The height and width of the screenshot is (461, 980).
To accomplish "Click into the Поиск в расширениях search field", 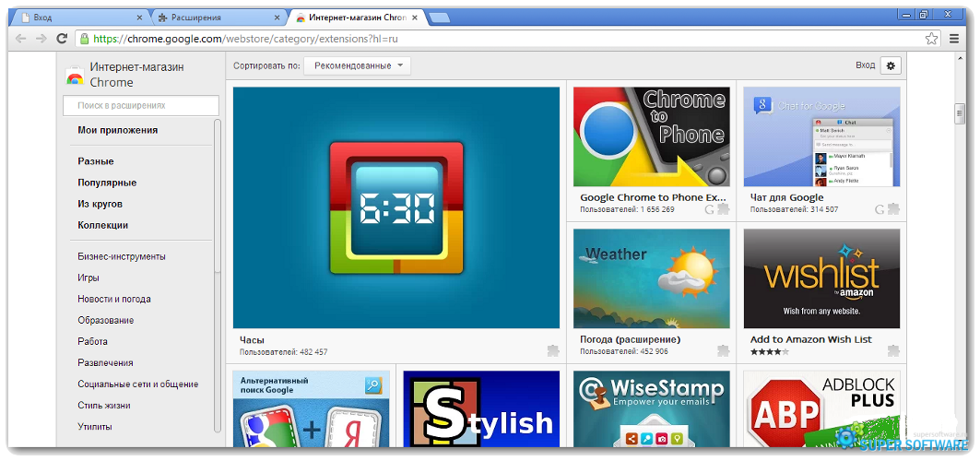I will point(141,105).
